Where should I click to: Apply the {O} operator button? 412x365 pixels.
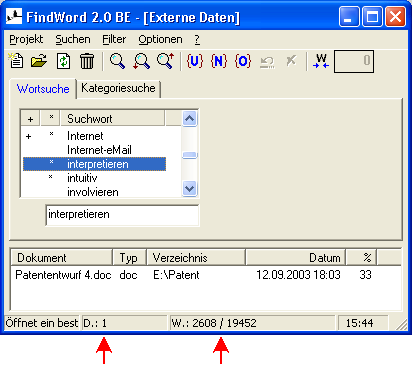[243, 61]
